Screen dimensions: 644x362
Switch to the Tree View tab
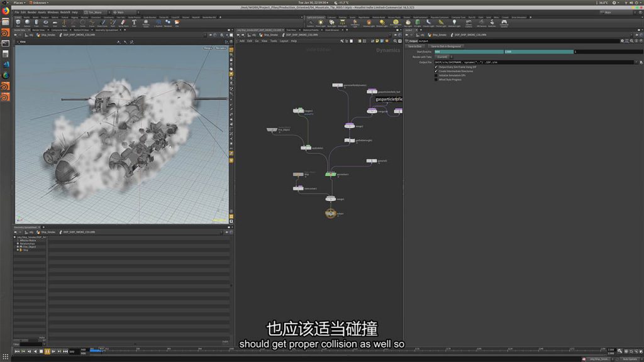coord(291,30)
